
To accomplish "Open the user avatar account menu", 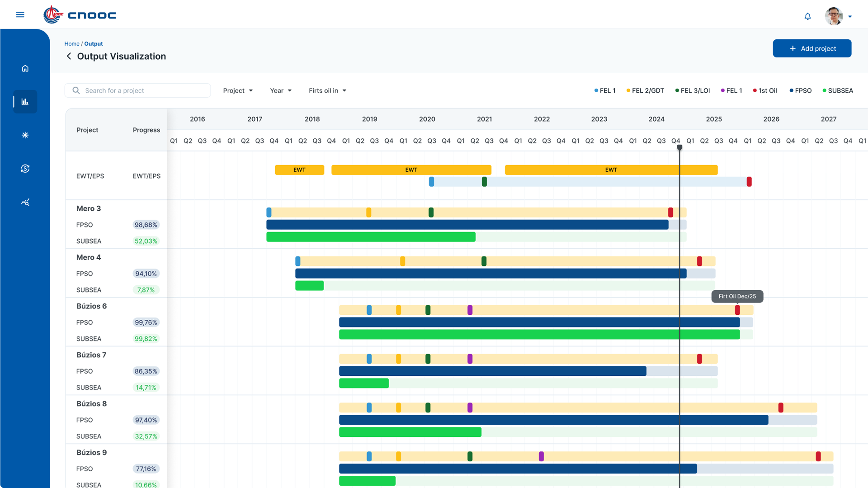I will (838, 16).
